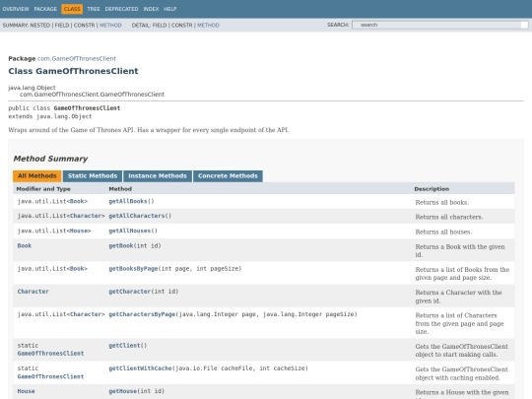Jump to Method detail link

click(x=208, y=25)
